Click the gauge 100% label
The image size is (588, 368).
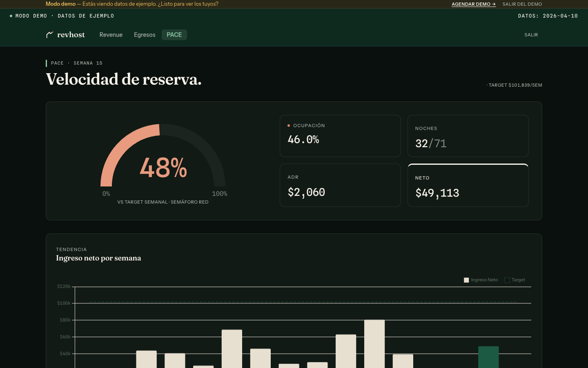click(x=220, y=194)
